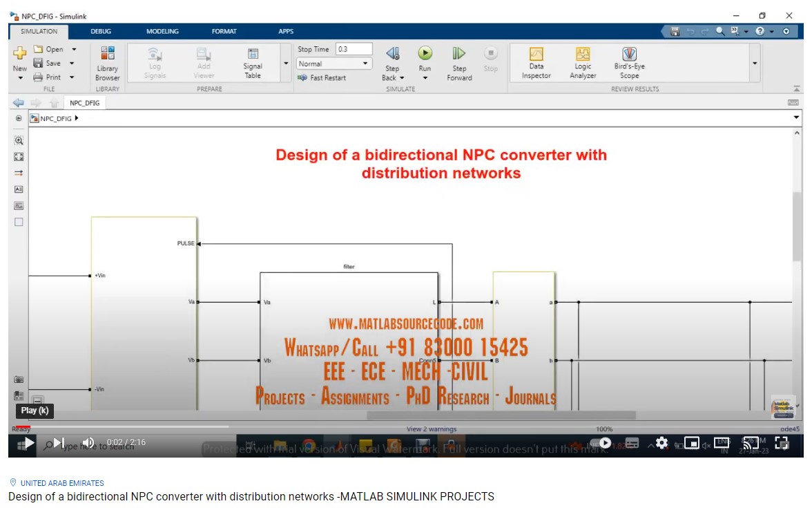Image resolution: width=812 pixels, height=508 pixels.
Task: Click the hide/show model browser icon
Action: (19, 118)
